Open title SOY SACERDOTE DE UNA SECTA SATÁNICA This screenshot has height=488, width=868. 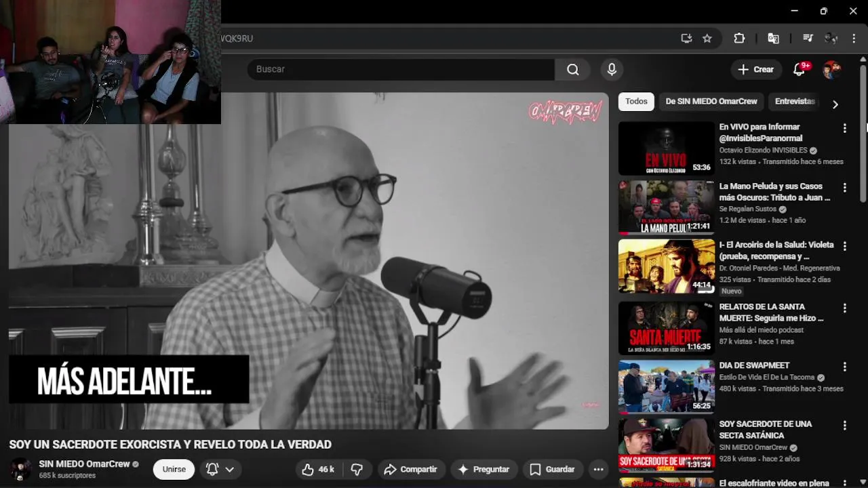tap(766, 430)
